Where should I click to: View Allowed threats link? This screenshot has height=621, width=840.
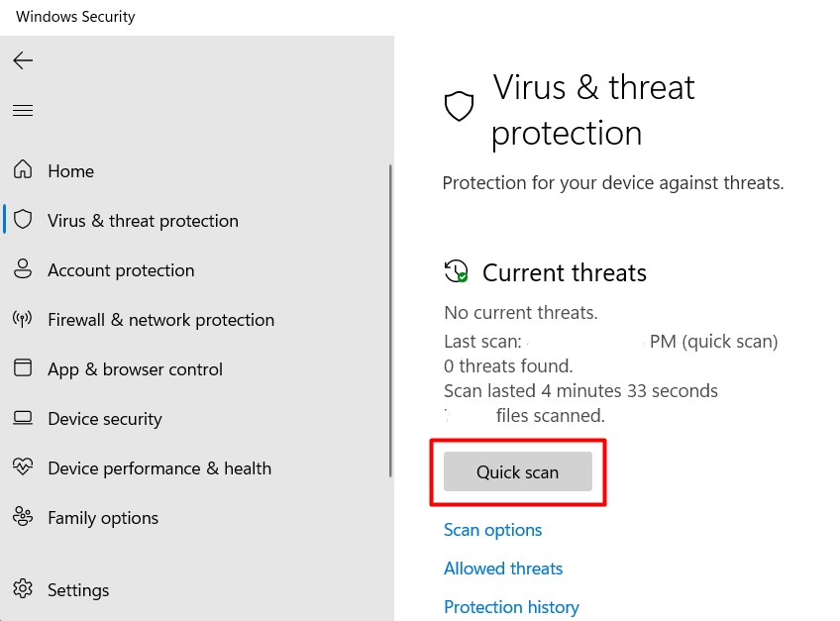(503, 569)
